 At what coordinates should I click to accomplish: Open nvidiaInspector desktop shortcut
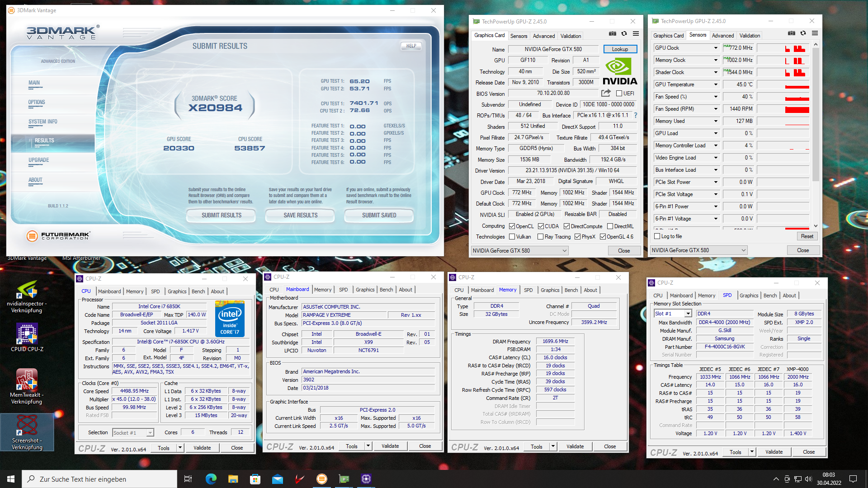point(27,297)
